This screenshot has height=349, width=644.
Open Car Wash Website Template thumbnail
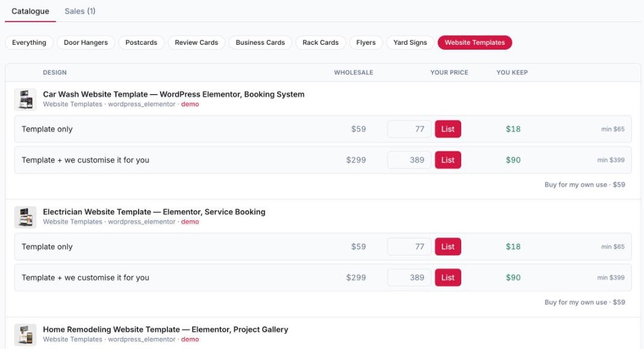[26, 99]
